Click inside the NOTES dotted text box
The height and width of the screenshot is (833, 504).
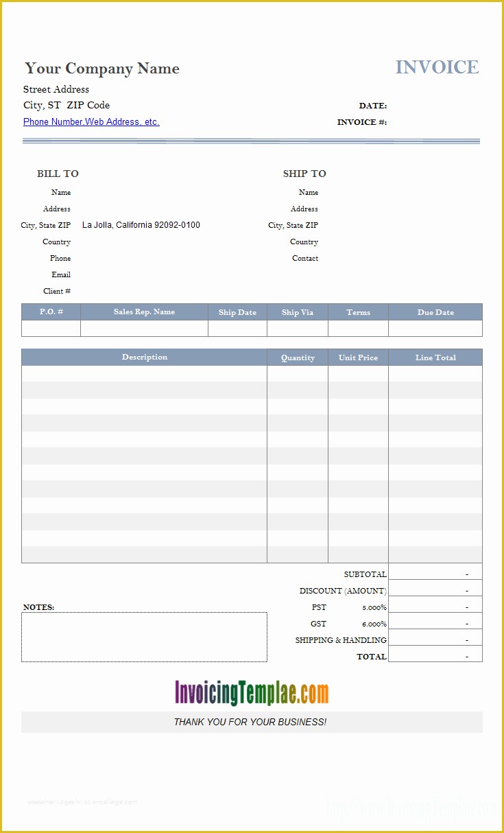point(145,637)
